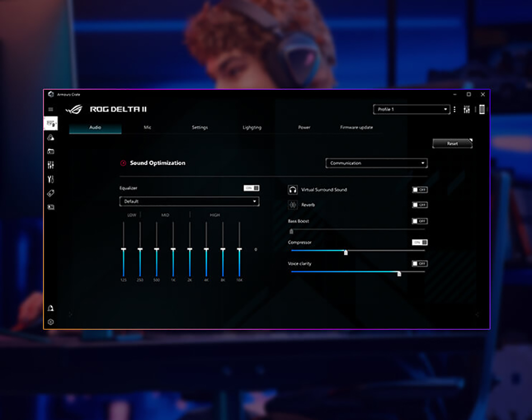This screenshot has width=532, height=420.
Task: Click the Reset button
Action: click(x=452, y=144)
